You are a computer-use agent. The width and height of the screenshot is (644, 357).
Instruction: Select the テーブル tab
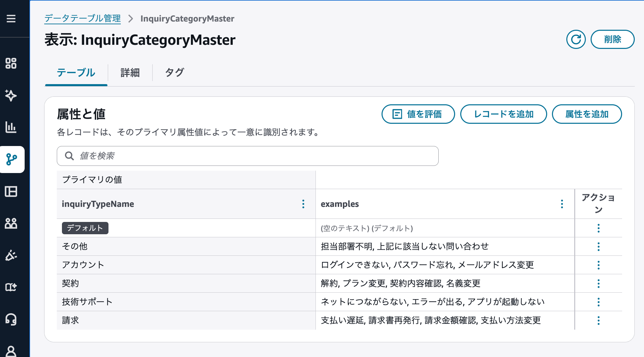76,72
